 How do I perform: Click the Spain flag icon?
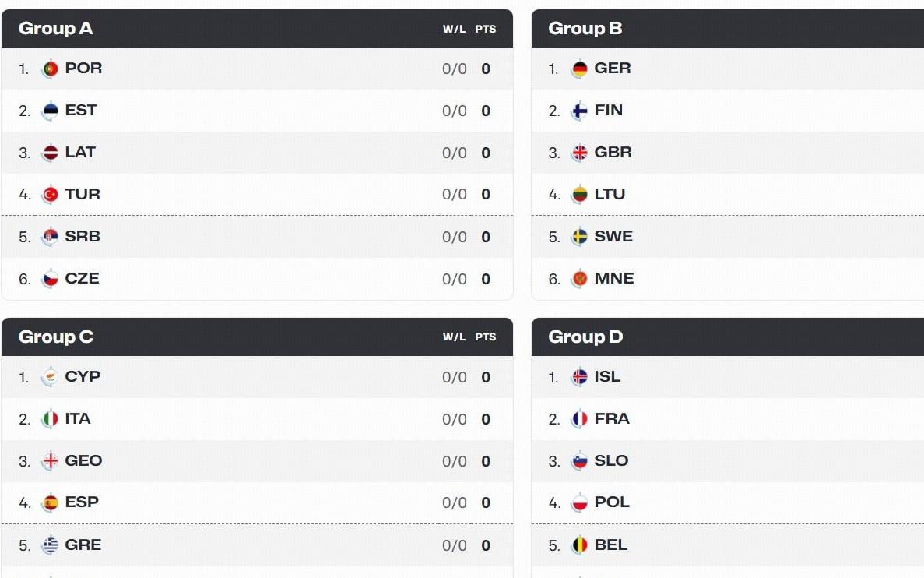coord(50,502)
